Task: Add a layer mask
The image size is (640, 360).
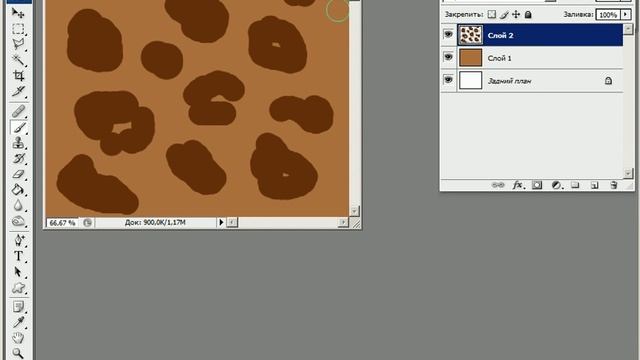Action: point(537,185)
